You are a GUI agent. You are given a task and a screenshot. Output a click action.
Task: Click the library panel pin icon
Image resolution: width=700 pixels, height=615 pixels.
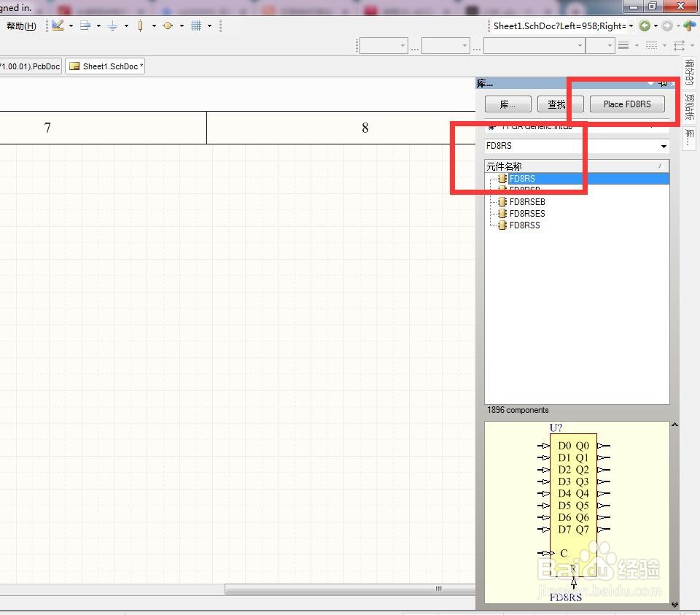pos(663,83)
